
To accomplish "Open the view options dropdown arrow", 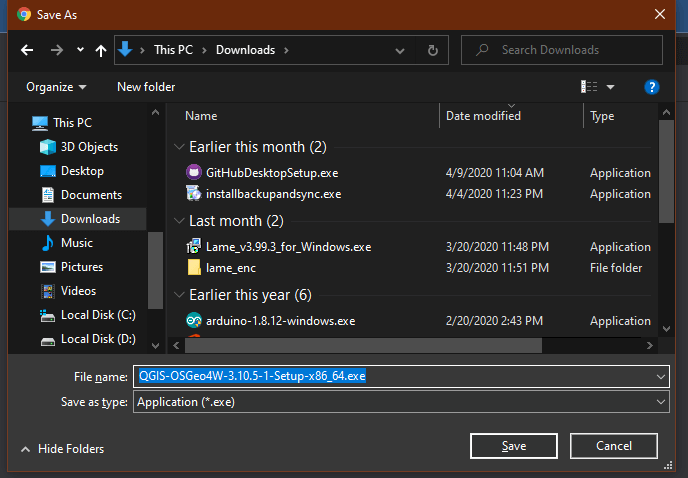I will 610,87.
